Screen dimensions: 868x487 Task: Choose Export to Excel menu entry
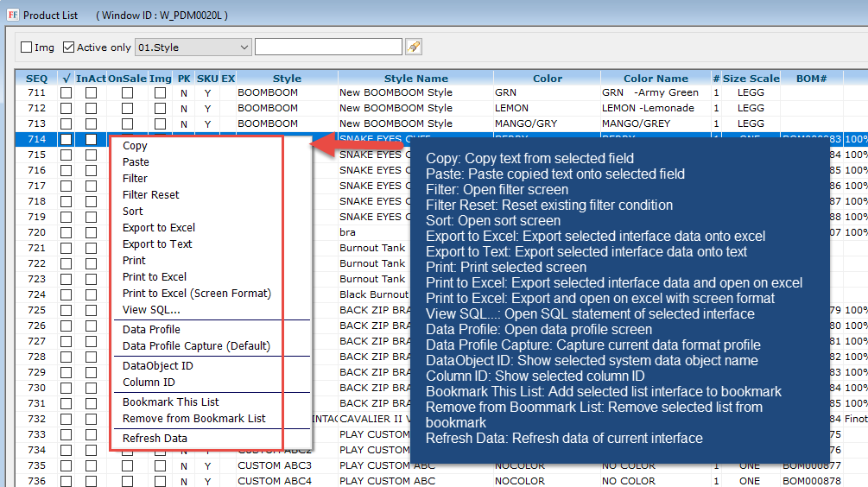point(159,228)
